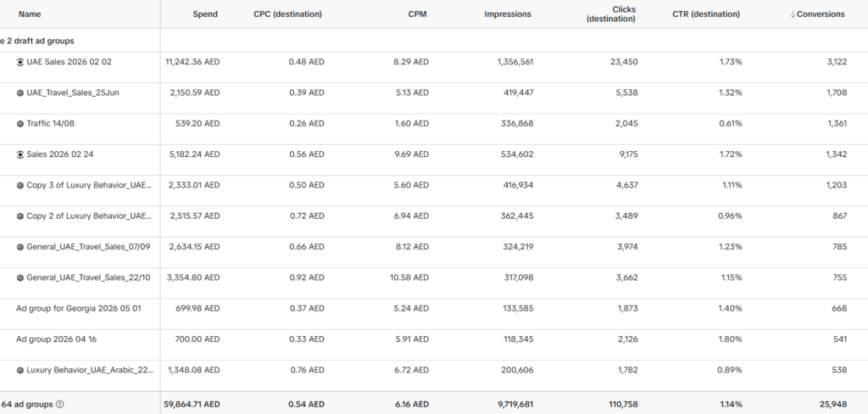Viewport: 868px width, 414px height.
Task: Click the help icon next to 64 ad groups
Action: click(x=60, y=405)
